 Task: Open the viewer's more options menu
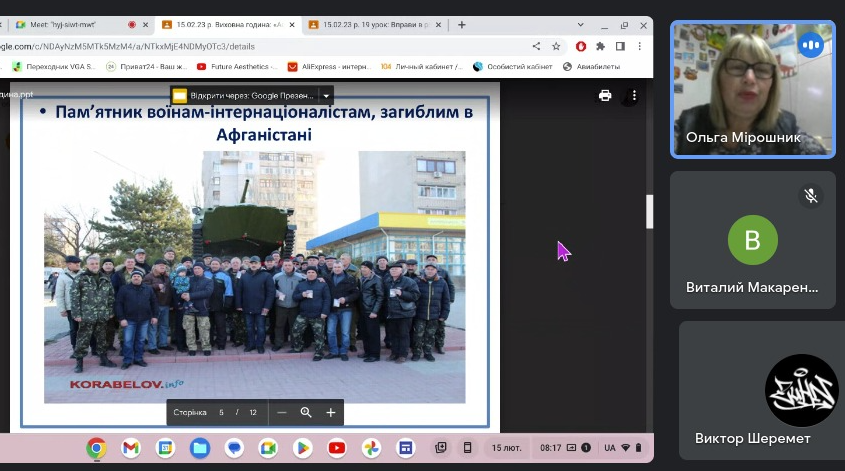pos(634,95)
